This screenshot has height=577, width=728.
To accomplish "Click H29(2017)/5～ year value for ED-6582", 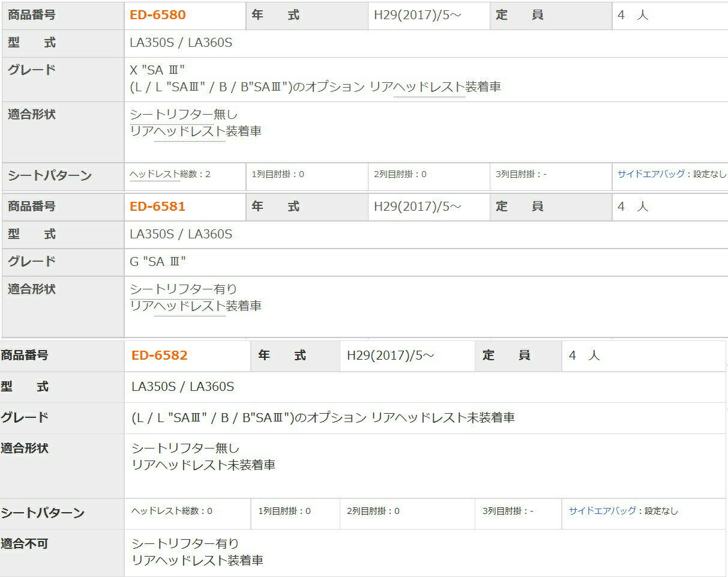I will click(391, 355).
